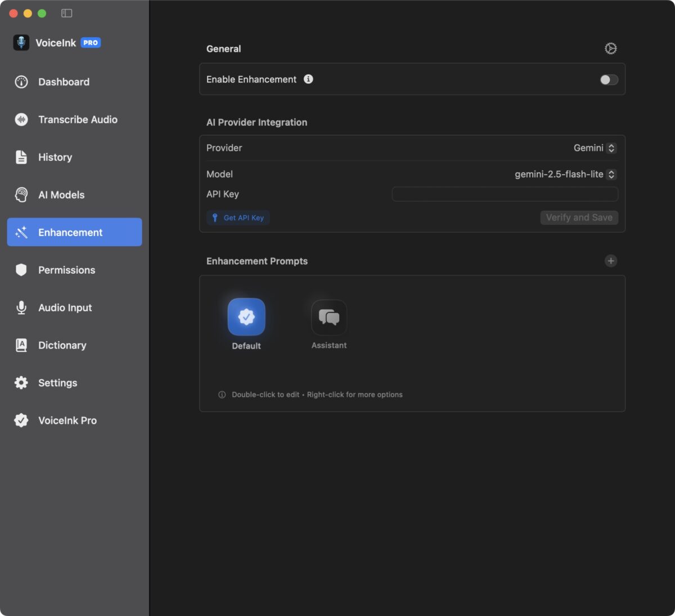
Task: Go to the Dashboard section
Action: 74,82
